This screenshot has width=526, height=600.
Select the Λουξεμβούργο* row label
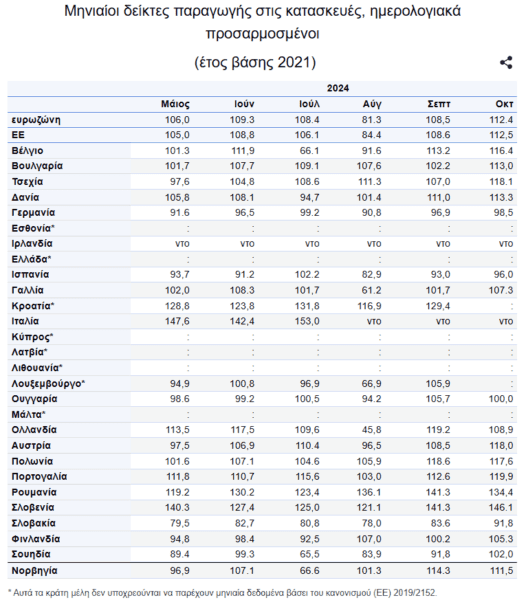coord(48,384)
